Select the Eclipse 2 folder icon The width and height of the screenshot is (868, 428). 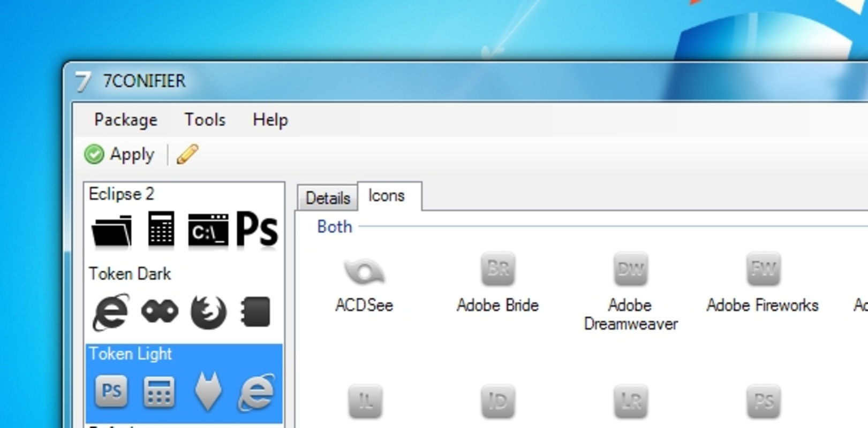(112, 231)
